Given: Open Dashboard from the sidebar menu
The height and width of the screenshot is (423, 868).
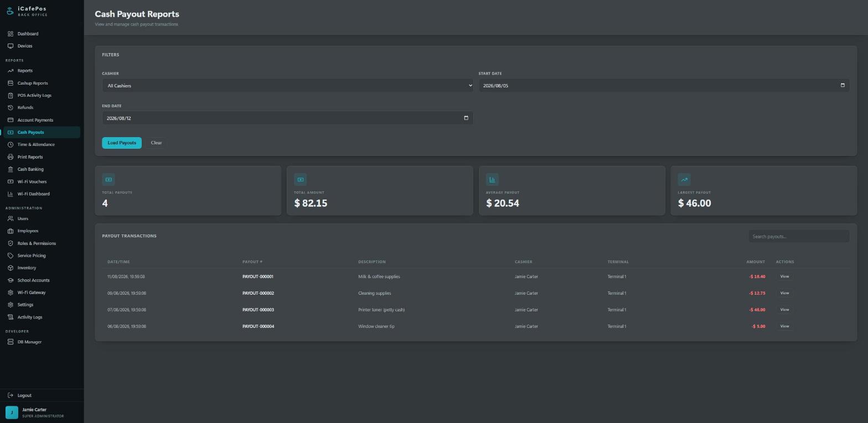Looking at the screenshot, I should [x=42, y=34].
